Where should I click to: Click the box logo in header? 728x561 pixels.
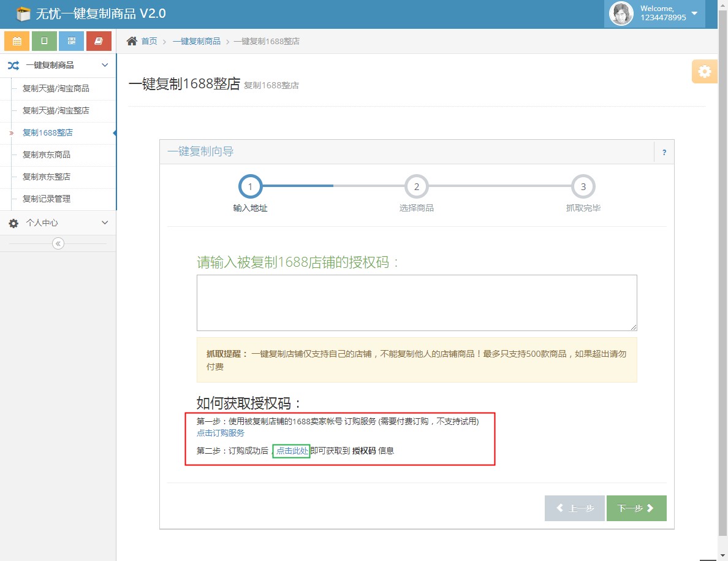pos(23,14)
